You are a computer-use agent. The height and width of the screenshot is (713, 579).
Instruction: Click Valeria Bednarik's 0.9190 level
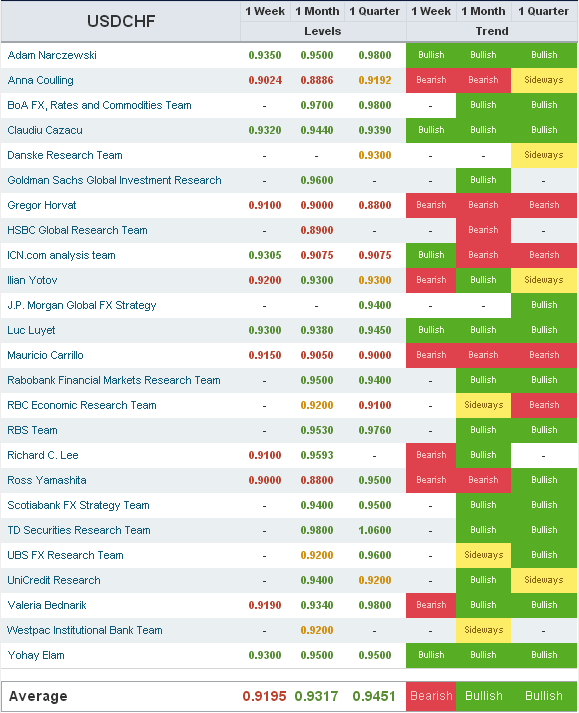pos(265,606)
